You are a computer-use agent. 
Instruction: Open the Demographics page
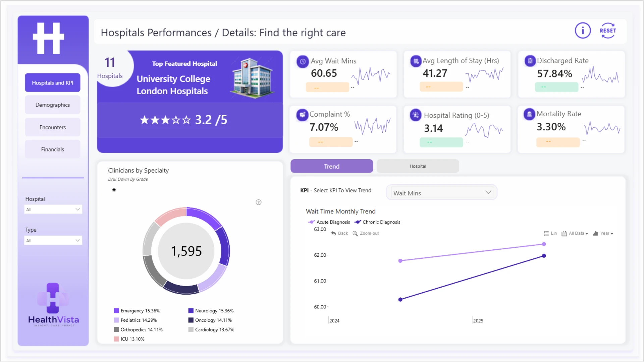tap(53, 105)
